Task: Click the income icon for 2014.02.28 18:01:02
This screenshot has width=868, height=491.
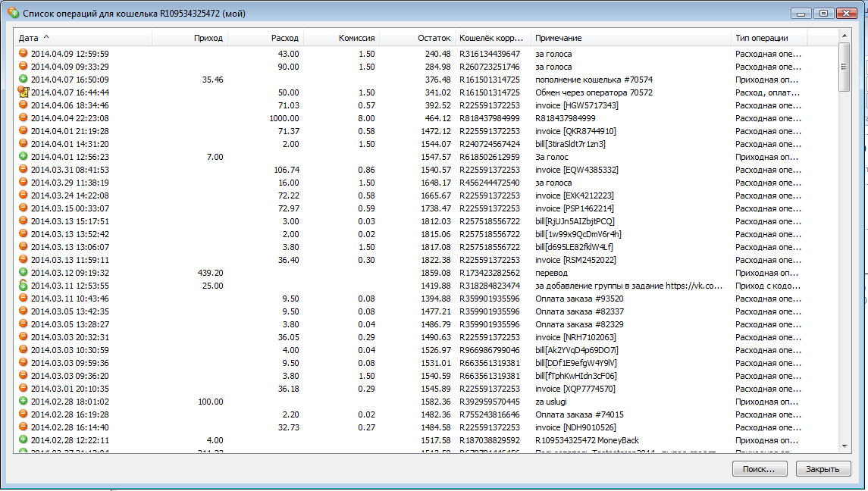Action: pos(23,401)
